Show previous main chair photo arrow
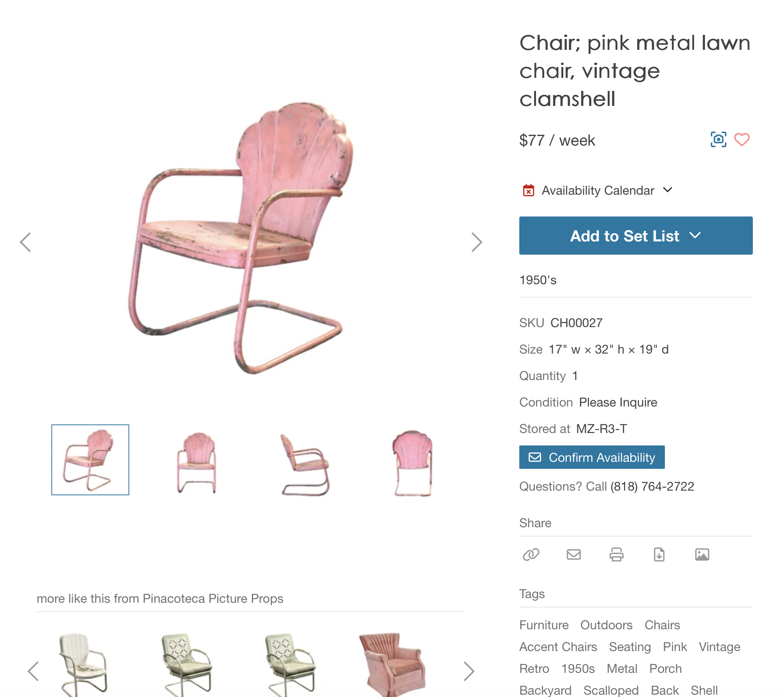 coord(26,242)
